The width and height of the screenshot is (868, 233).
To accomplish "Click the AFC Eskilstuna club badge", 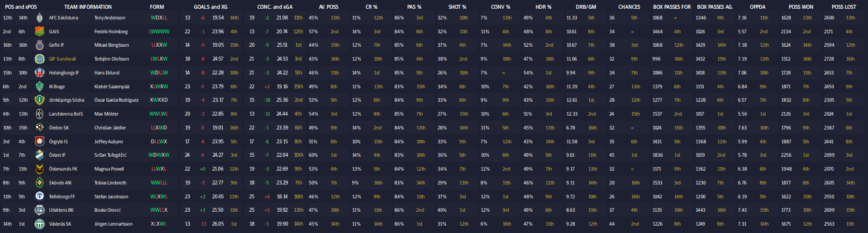I will pos(39,18).
